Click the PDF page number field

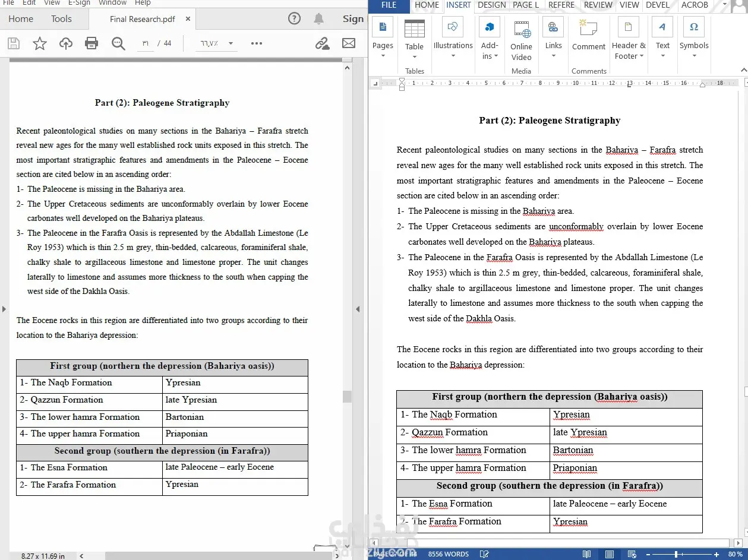coord(146,43)
